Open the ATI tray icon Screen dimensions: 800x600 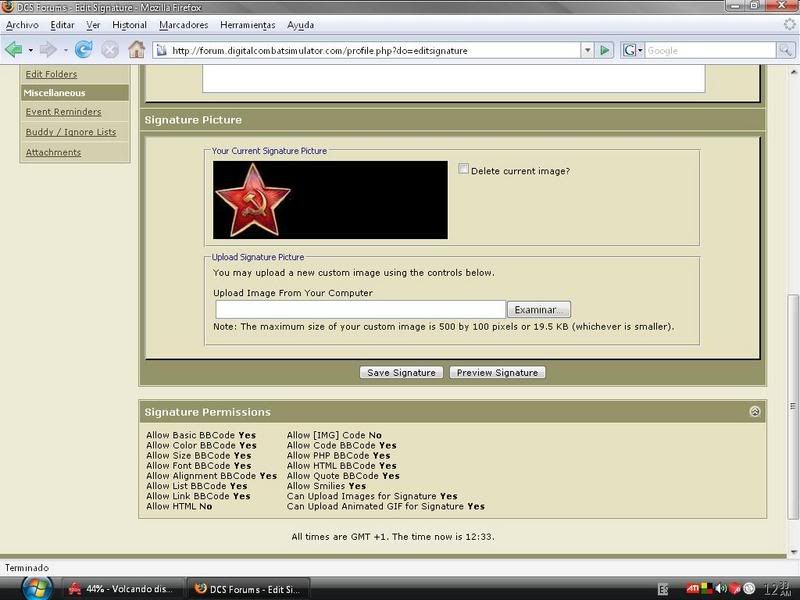(692, 588)
